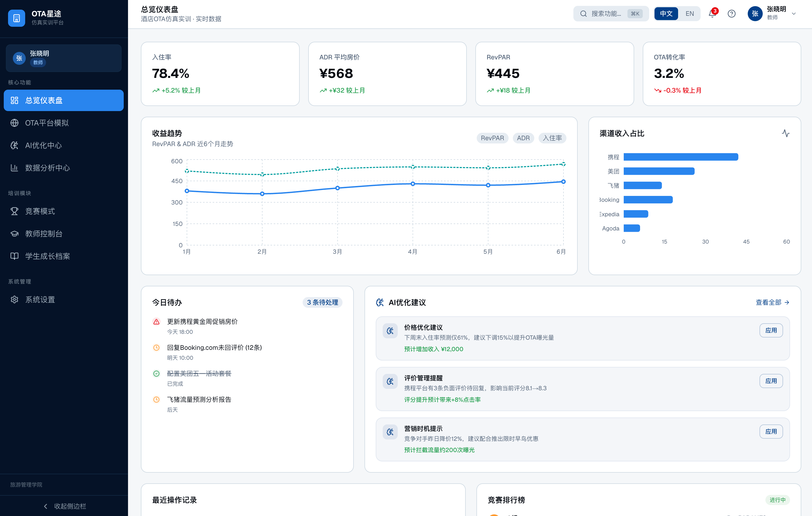Viewport: 812px width, 516px height.
Task: Click the help question mark icon
Action: (731, 14)
